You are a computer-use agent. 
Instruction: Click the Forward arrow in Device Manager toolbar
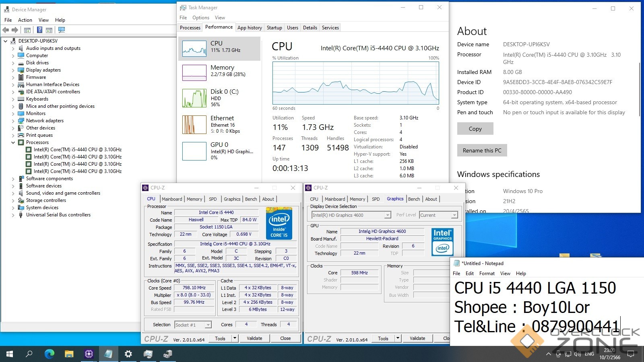(15, 30)
